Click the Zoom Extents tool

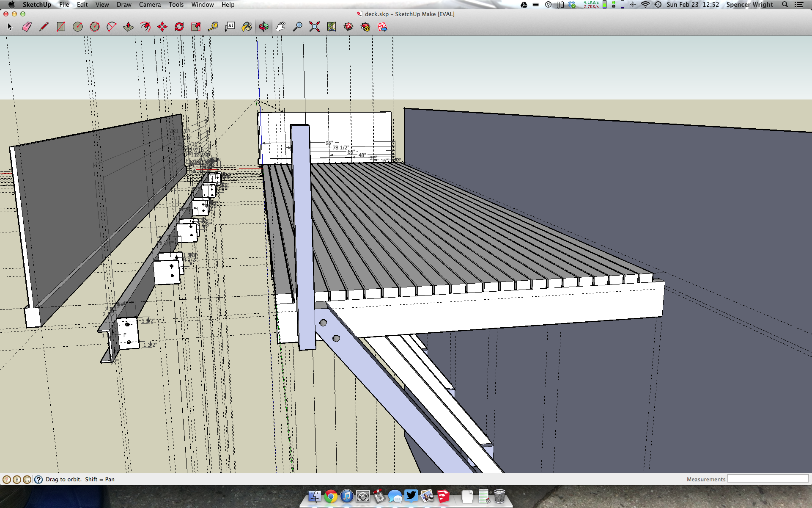coord(314,27)
